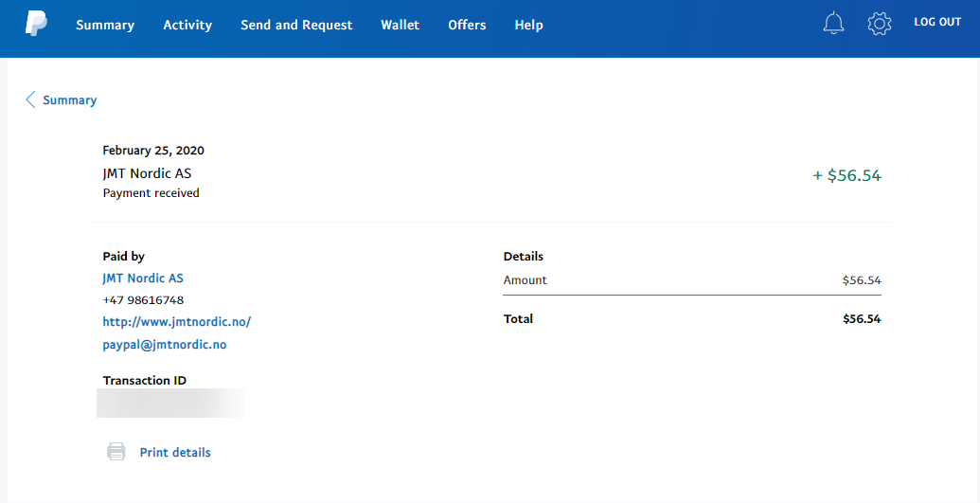Click the paypal@jmtnordic.no email link
Viewport: 980px width, 503px height.
(164, 345)
